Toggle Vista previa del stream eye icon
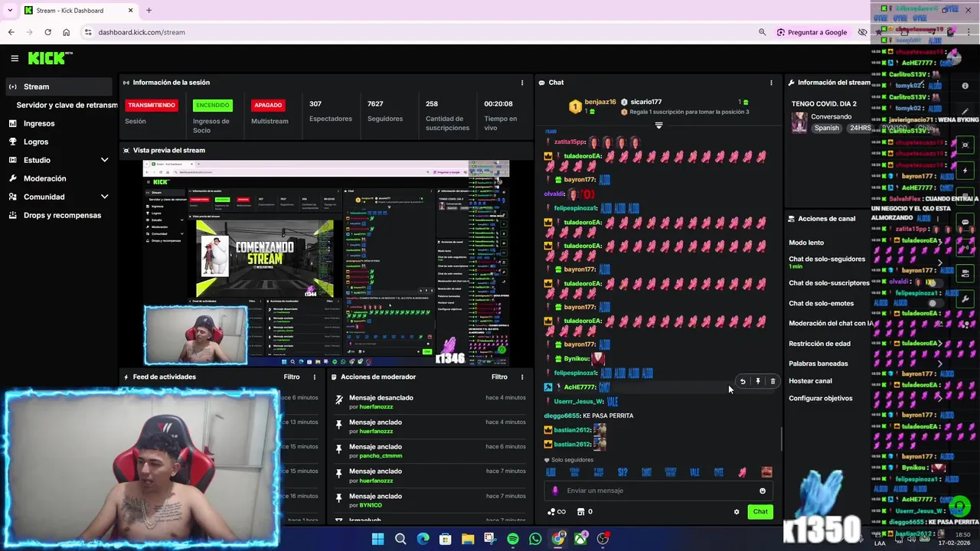Image resolution: width=980 pixels, height=551 pixels. (x=126, y=151)
